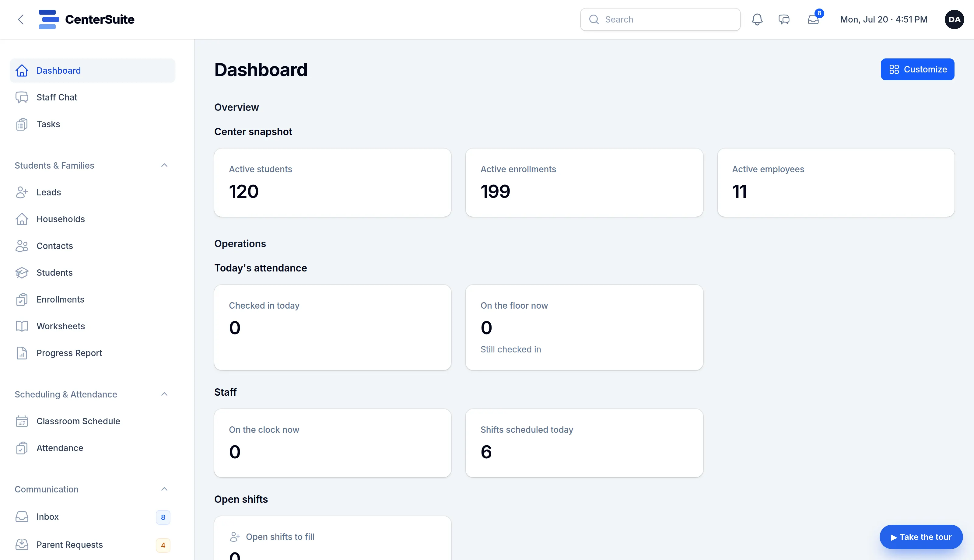This screenshot has width=974, height=560.
Task: Collapse the Students & Families section
Action: (x=164, y=165)
